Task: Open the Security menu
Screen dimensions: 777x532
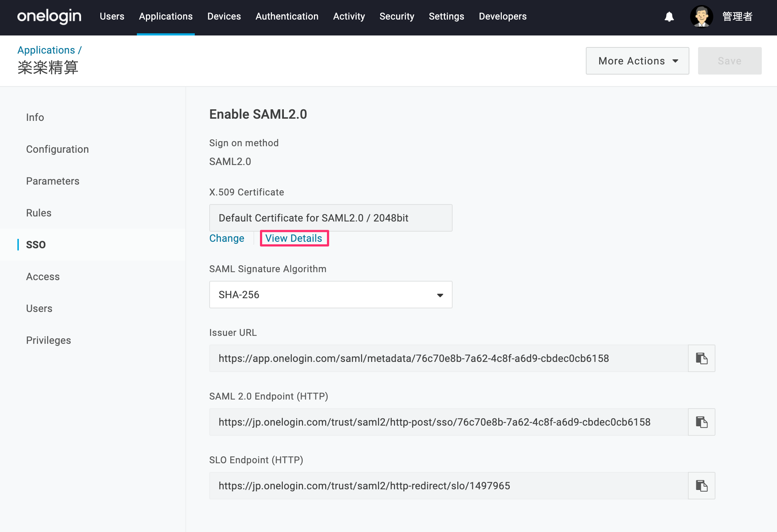Action: coord(397,16)
